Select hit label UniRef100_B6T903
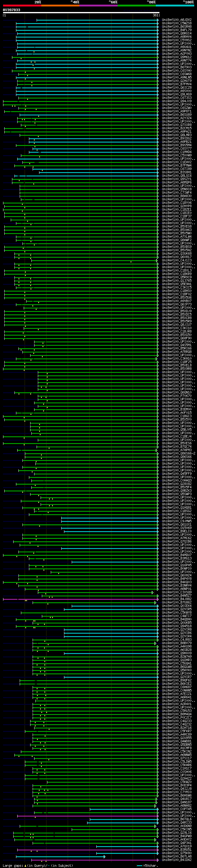197x868 pixels. tap(177, 67)
